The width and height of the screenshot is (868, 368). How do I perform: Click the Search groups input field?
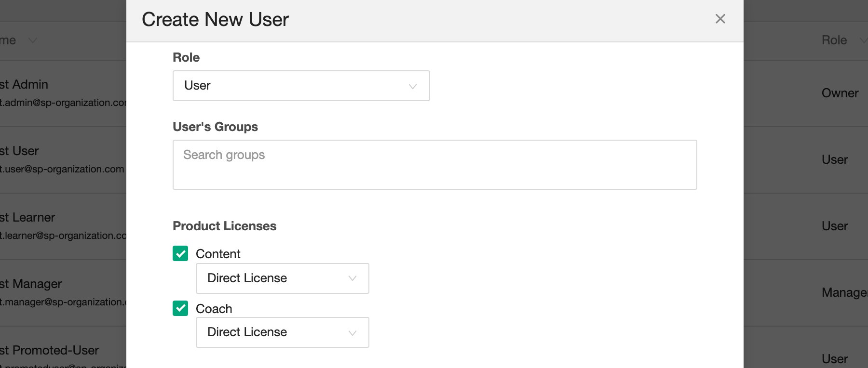[x=434, y=165]
